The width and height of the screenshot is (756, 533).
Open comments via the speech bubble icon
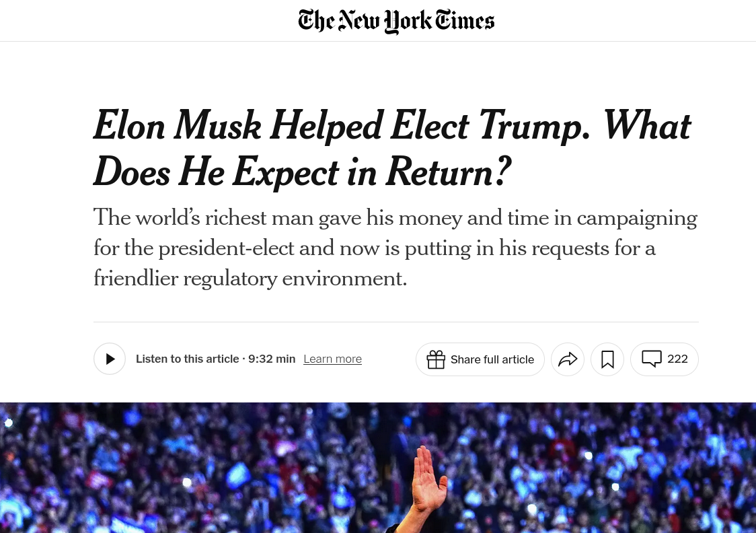click(x=651, y=359)
